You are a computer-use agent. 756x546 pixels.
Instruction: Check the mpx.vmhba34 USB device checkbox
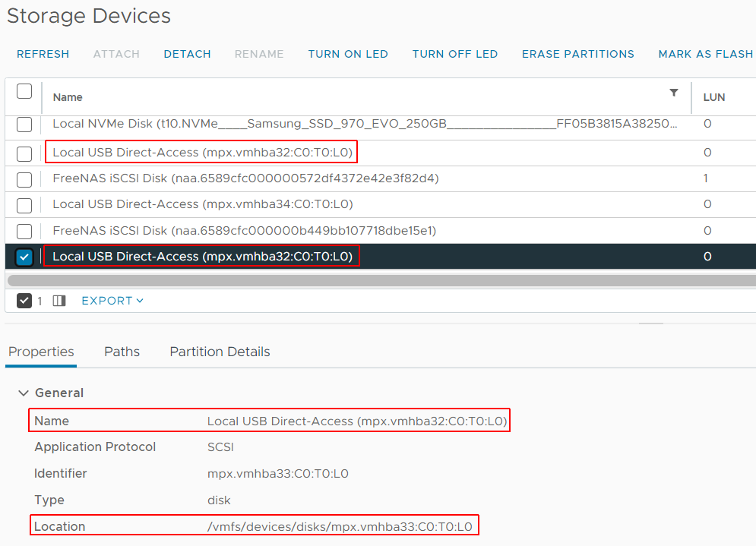pyautogui.click(x=24, y=205)
